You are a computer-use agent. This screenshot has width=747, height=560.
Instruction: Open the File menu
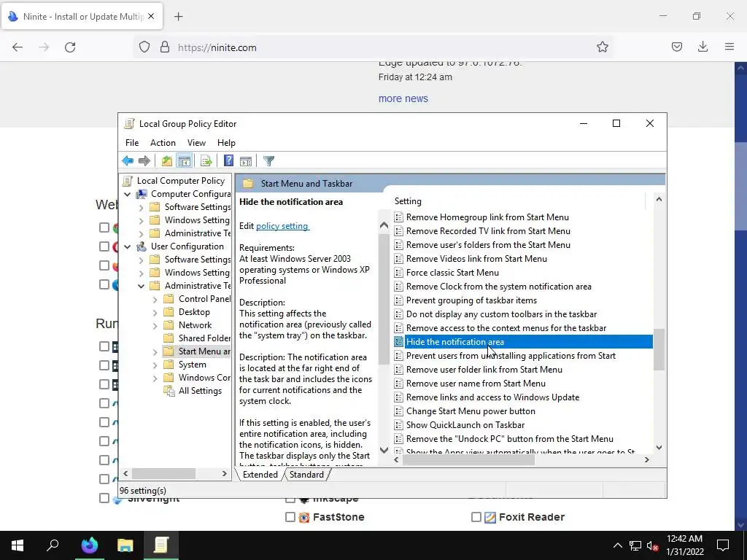(x=132, y=143)
